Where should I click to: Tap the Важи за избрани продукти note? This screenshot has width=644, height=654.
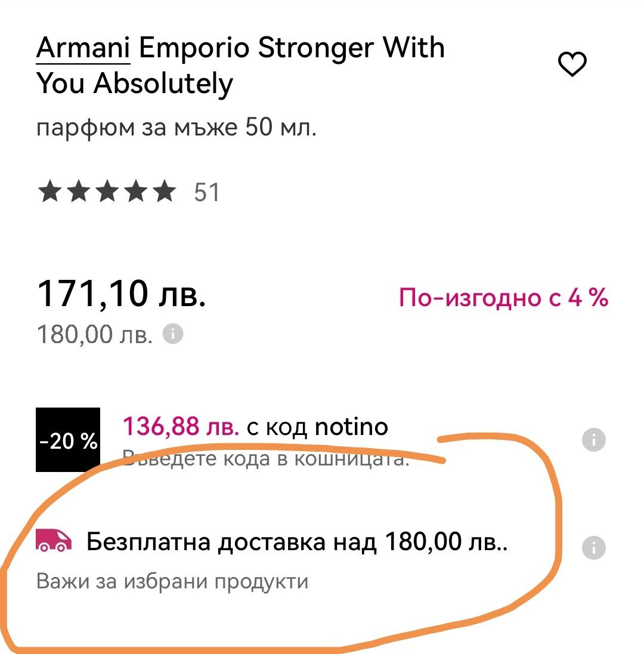click(172, 581)
